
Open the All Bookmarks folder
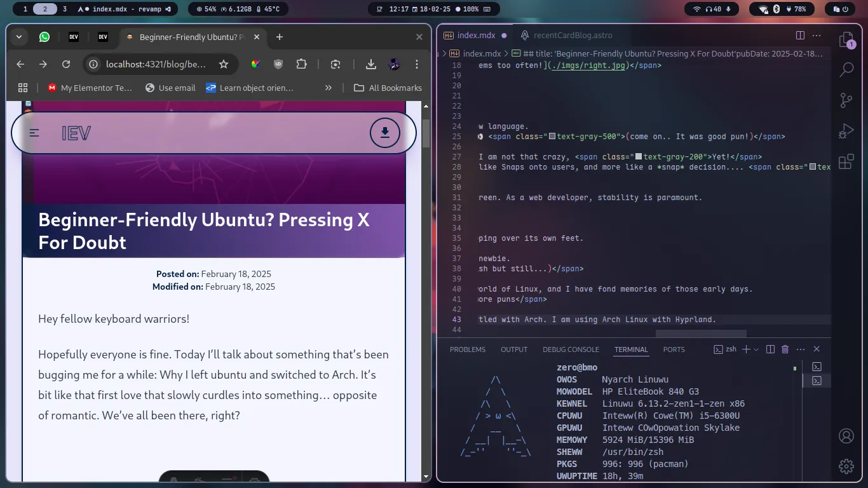(x=388, y=88)
